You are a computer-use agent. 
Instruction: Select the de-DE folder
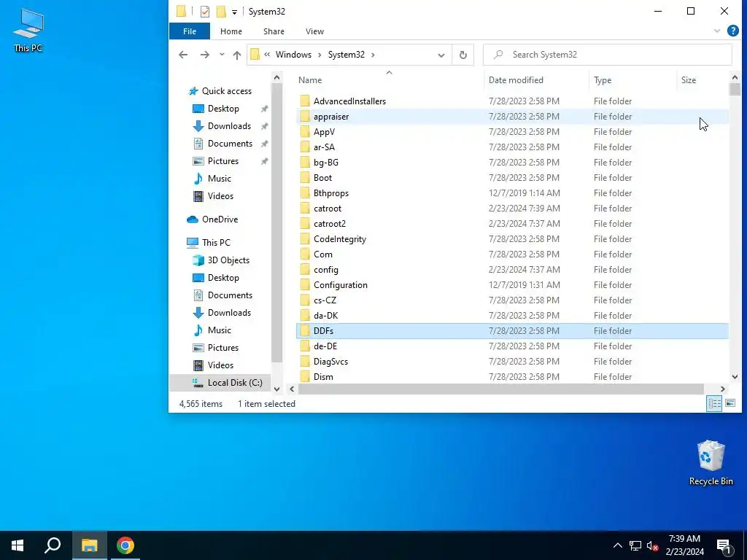point(325,346)
